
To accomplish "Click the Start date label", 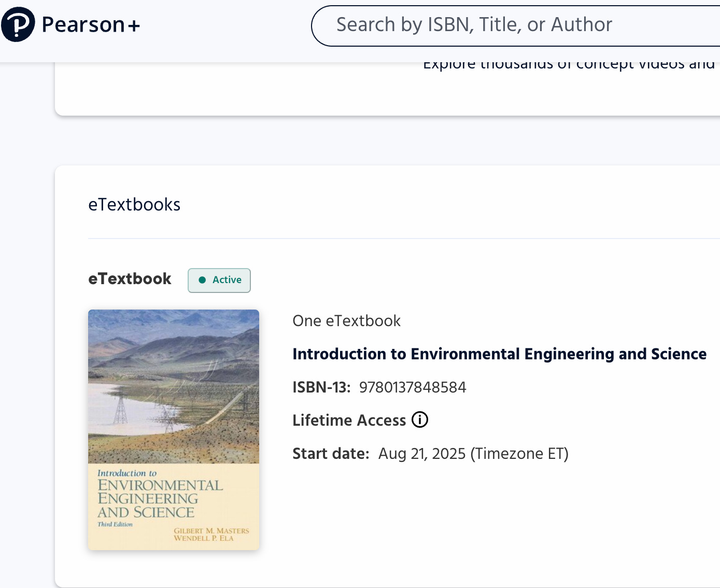I will point(331,454).
